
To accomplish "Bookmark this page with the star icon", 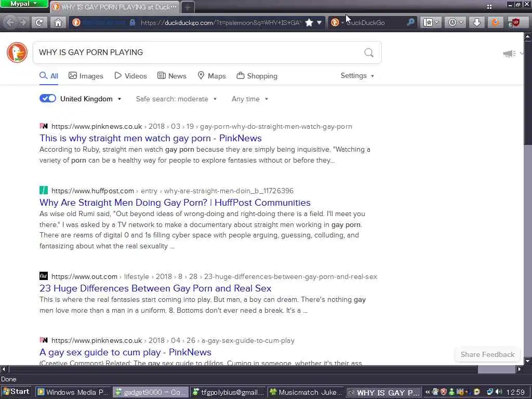I will [x=309, y=22].
